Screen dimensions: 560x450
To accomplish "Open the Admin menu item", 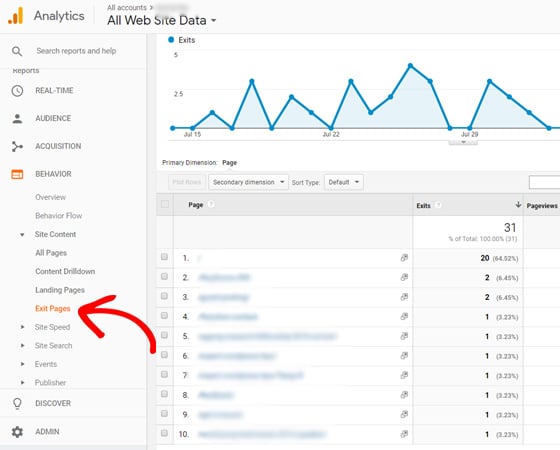I will 47,431.
